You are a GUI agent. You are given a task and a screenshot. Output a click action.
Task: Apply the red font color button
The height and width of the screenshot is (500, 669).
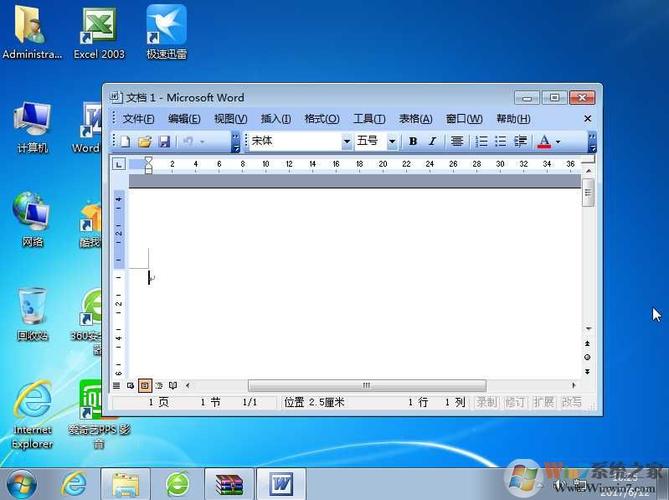[x=544, y=141]
